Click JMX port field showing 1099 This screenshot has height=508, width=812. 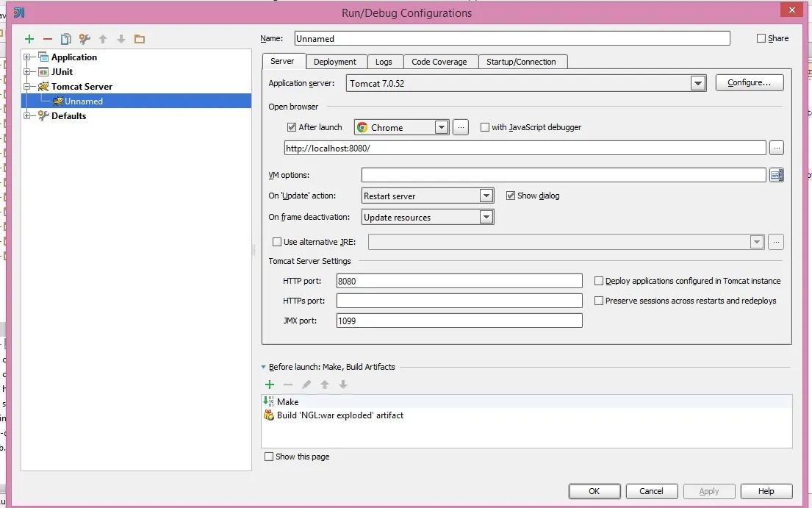coord(459,321)
